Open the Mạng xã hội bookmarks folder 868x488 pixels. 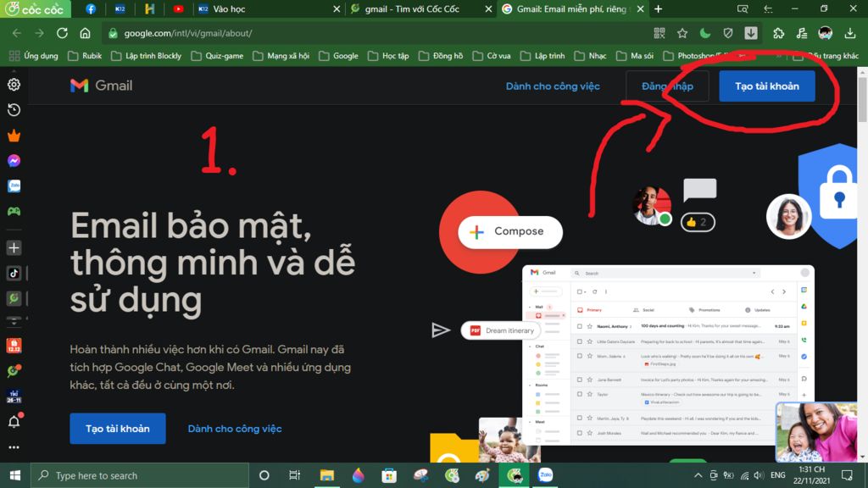coord(281,56)
